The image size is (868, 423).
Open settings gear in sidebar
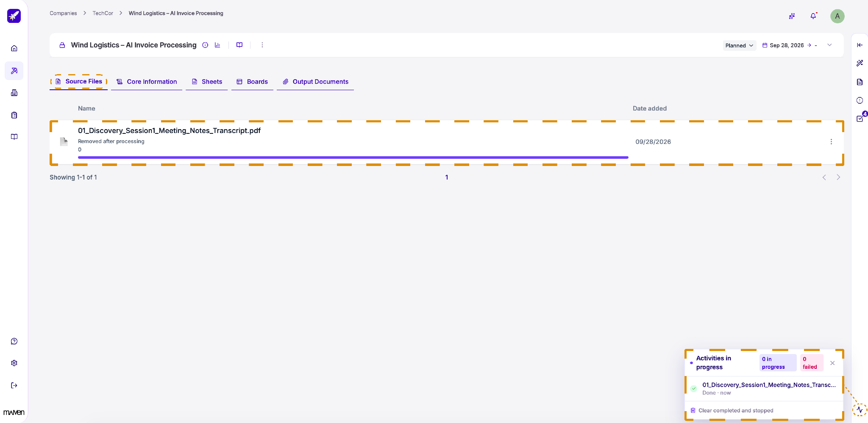[x=14, y=363]
